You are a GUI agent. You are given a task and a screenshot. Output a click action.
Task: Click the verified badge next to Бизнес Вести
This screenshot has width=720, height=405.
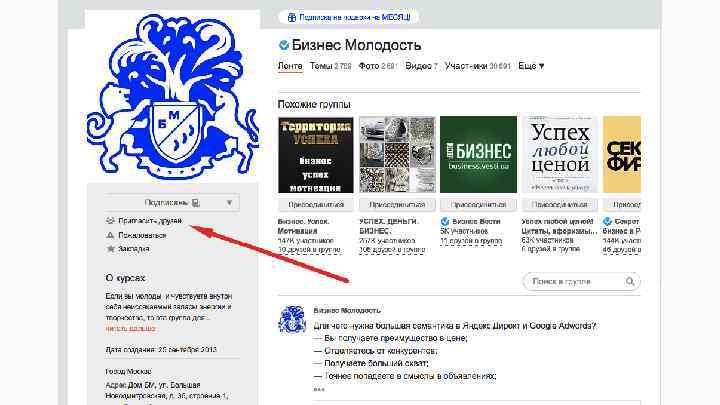coord(444,221)
